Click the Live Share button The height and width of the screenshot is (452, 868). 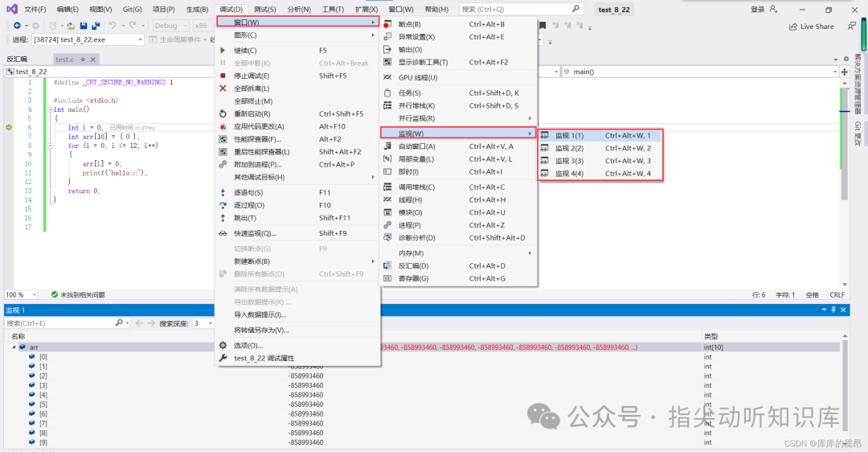tap(811, 26)
